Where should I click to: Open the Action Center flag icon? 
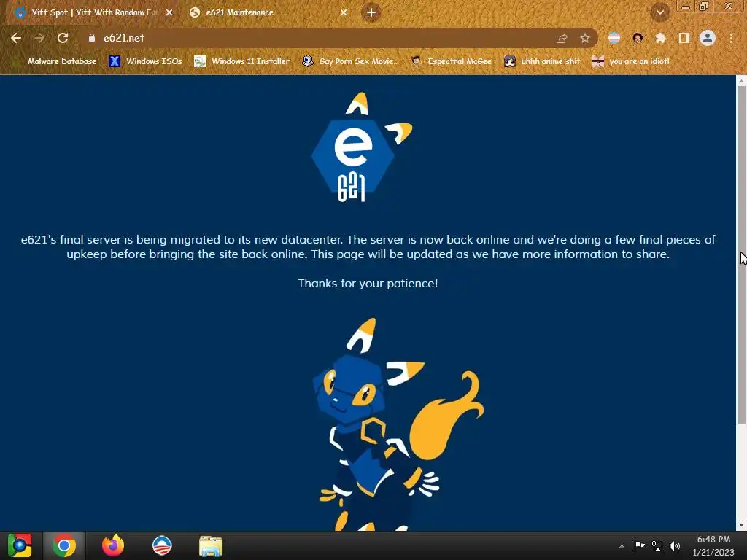[x=639, y=545]
